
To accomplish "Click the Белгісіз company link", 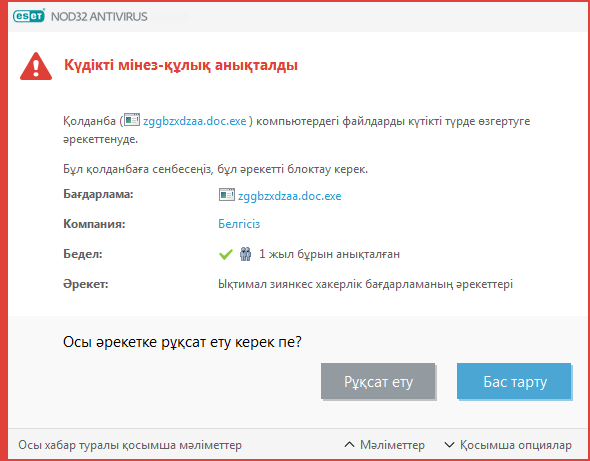I will pos(239,224).
